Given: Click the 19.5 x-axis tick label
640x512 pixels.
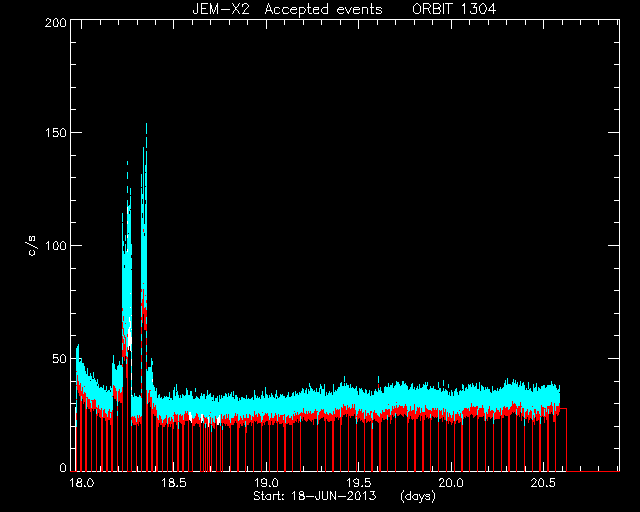Looking at the screenshot, I should [x=358, y=483].
